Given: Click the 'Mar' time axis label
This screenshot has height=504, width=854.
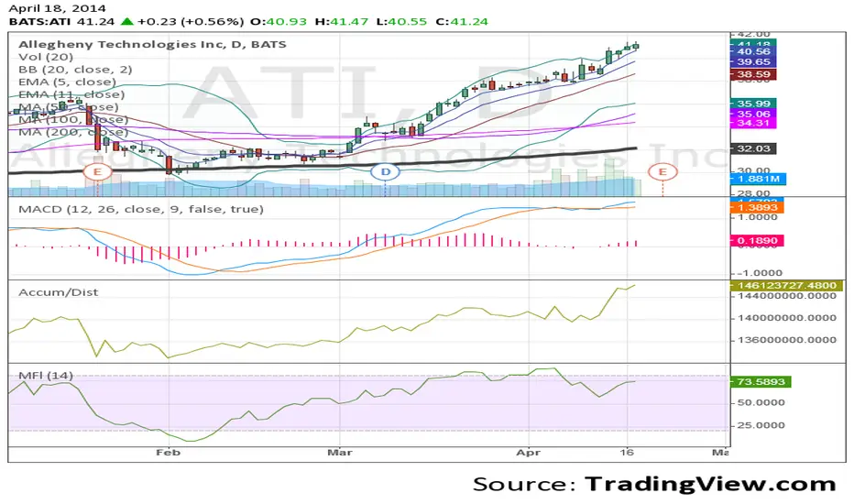Looking at the screenshot, I should coord(340,453).
